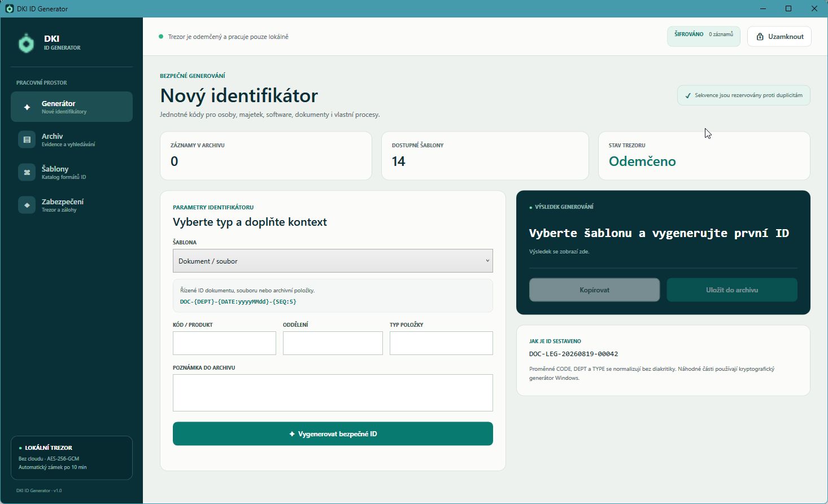Switch to Šablony catalog

(x=72, y=172)
